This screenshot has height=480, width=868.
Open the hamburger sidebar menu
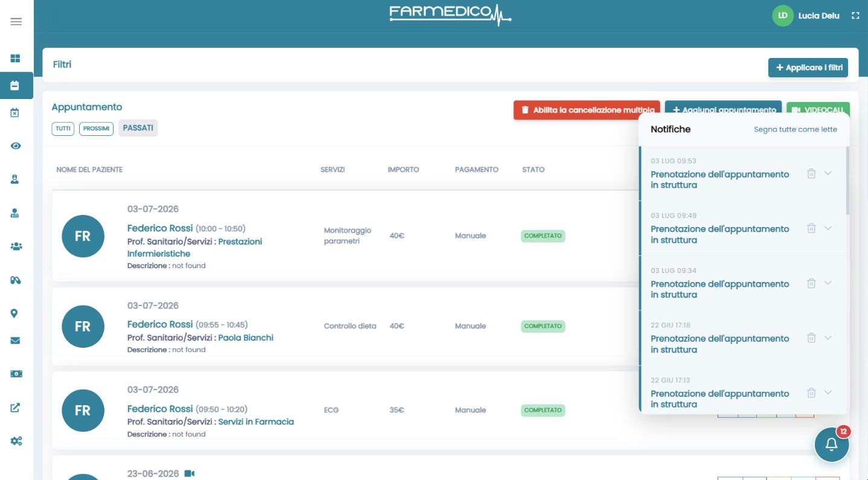point(16,22)
